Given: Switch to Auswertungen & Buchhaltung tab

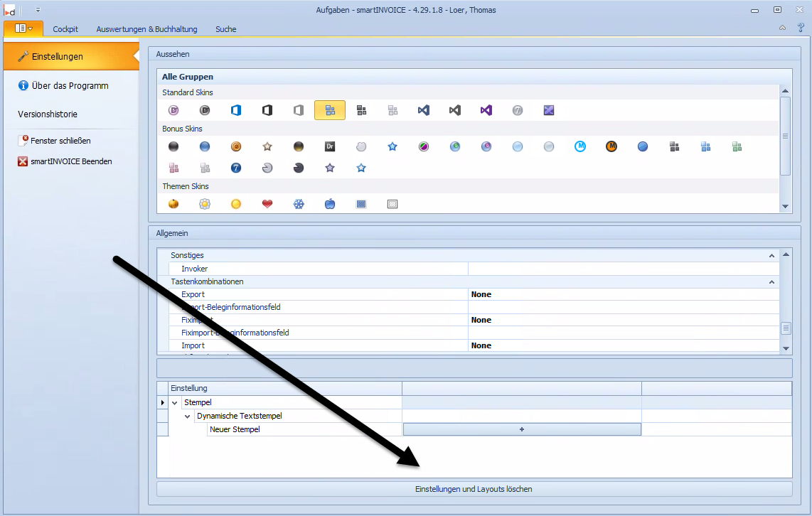Looking at the screenshot, I should (x=146, y=29).
